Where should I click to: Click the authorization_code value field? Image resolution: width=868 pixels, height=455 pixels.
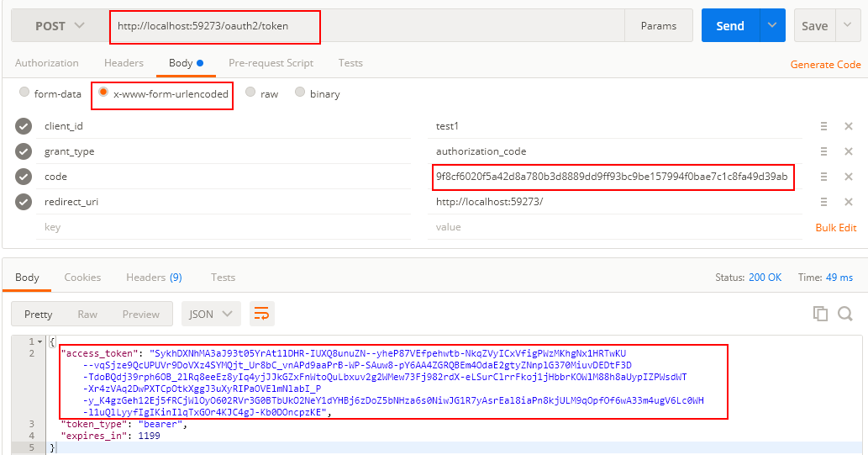click(615, 151)
